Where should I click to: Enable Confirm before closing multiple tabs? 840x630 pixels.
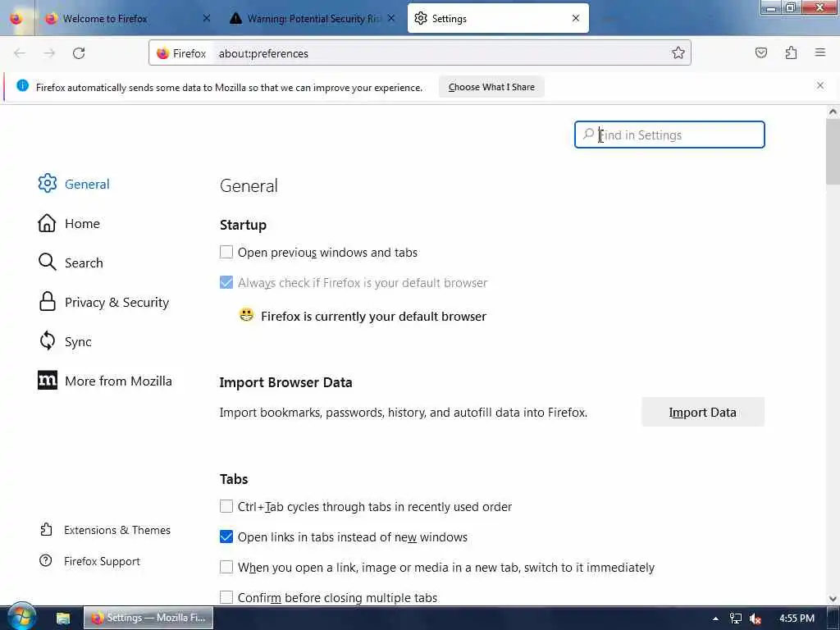pos(226,597)
